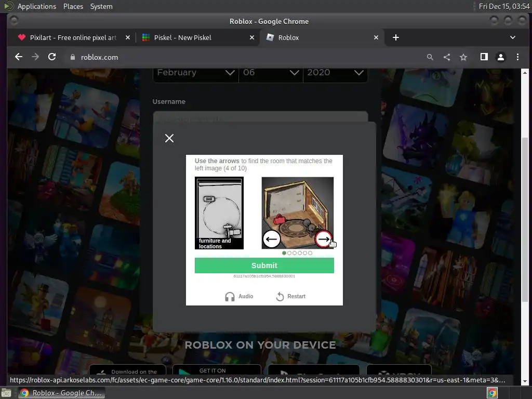The width and height of the screenshot is (532, 399).
Task: Click the Roblox - Google Chrome taskbar entry
Action: click(61, 393)
